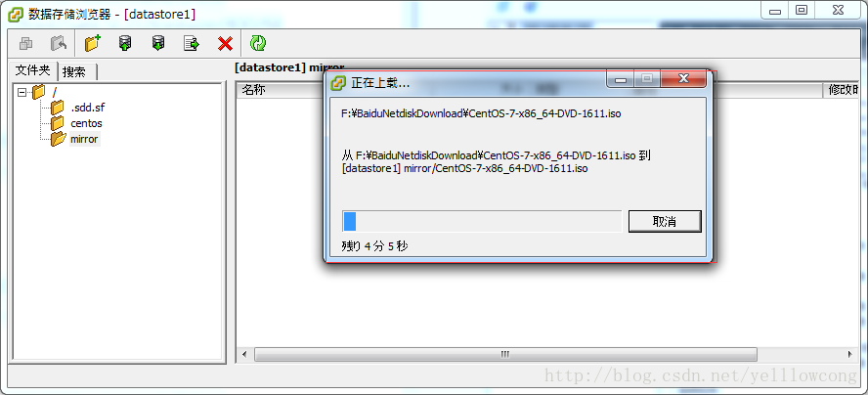Switch to the 搜索 tab
Screen dimensions: 868x395
tap(77, 72)
